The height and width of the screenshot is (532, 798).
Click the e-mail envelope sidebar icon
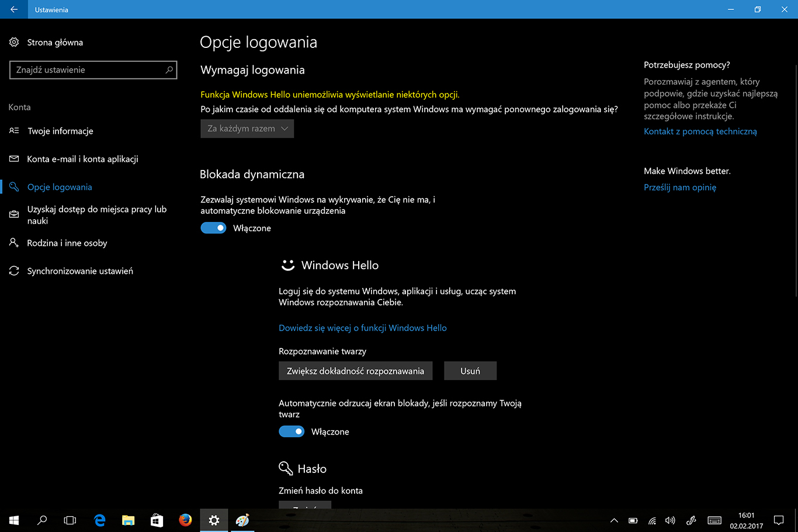pos(14,159)
